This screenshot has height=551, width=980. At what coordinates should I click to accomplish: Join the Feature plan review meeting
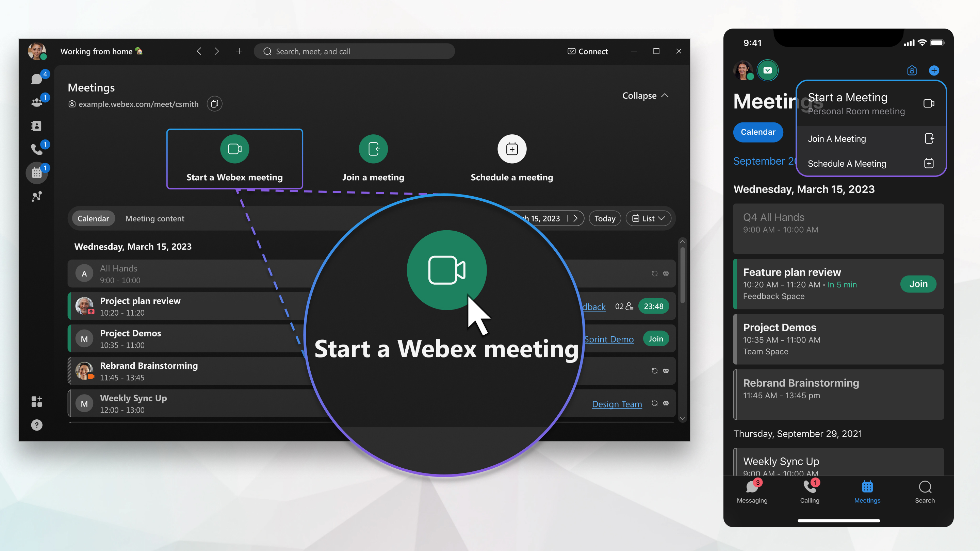[917, 283]
